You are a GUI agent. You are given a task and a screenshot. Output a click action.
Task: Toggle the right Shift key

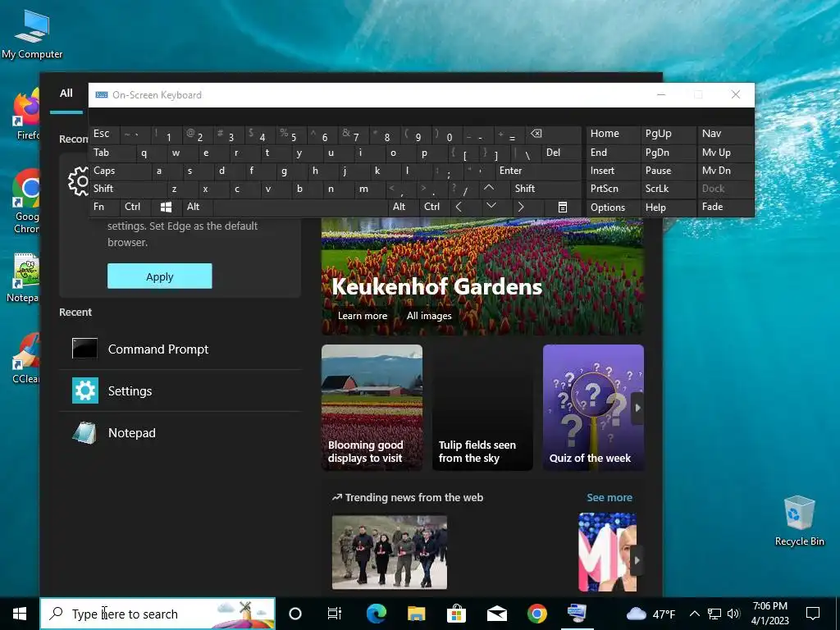tap(546, 189)
